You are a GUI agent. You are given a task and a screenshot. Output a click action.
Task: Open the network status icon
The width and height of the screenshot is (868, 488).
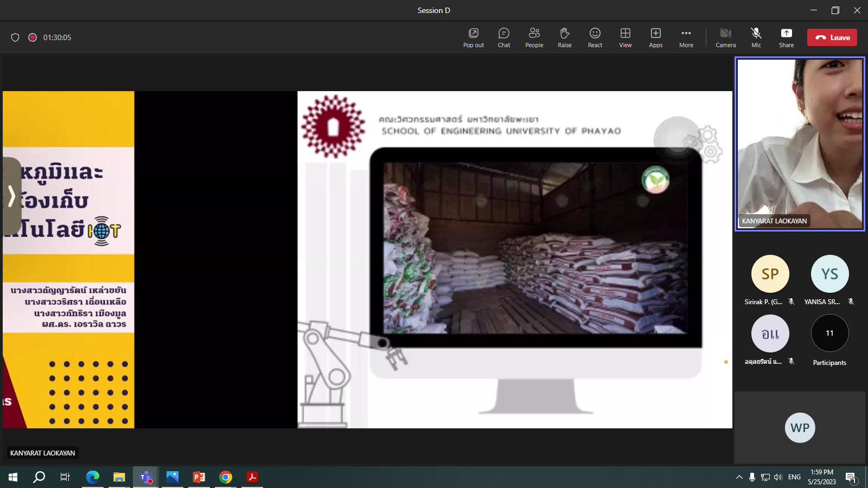point(765,477)
